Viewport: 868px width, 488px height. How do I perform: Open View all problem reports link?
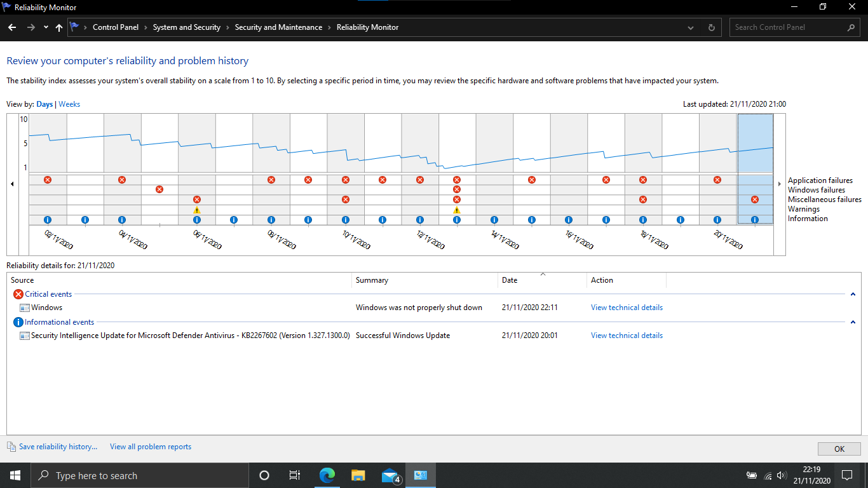click(151, 447)
